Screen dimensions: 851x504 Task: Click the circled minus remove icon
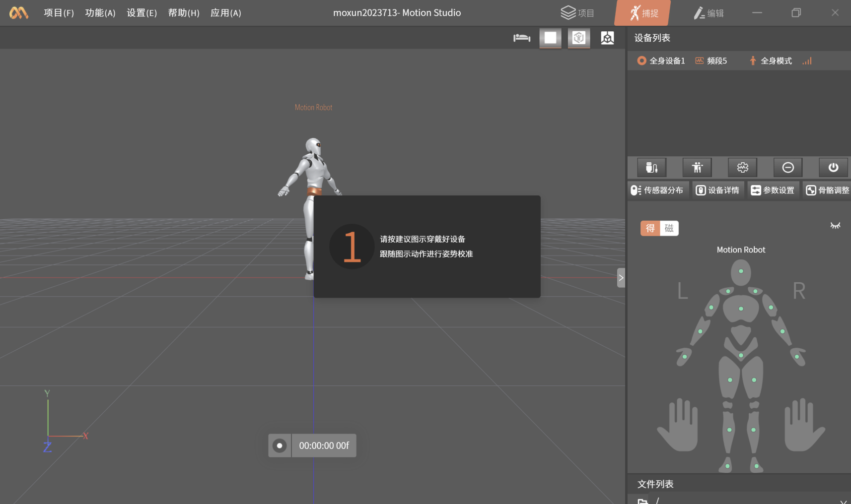(787, 168)
